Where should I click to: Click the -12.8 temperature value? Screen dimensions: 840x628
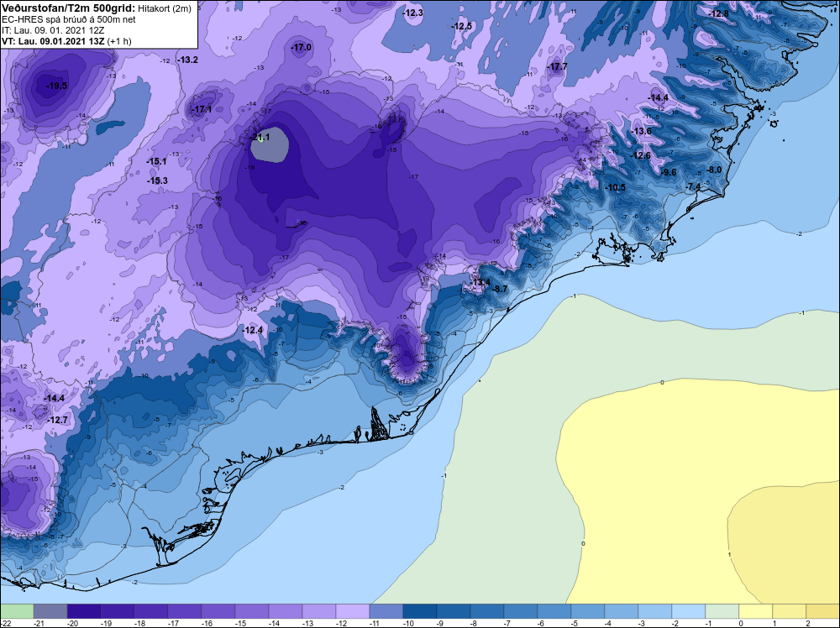[718, 14]
